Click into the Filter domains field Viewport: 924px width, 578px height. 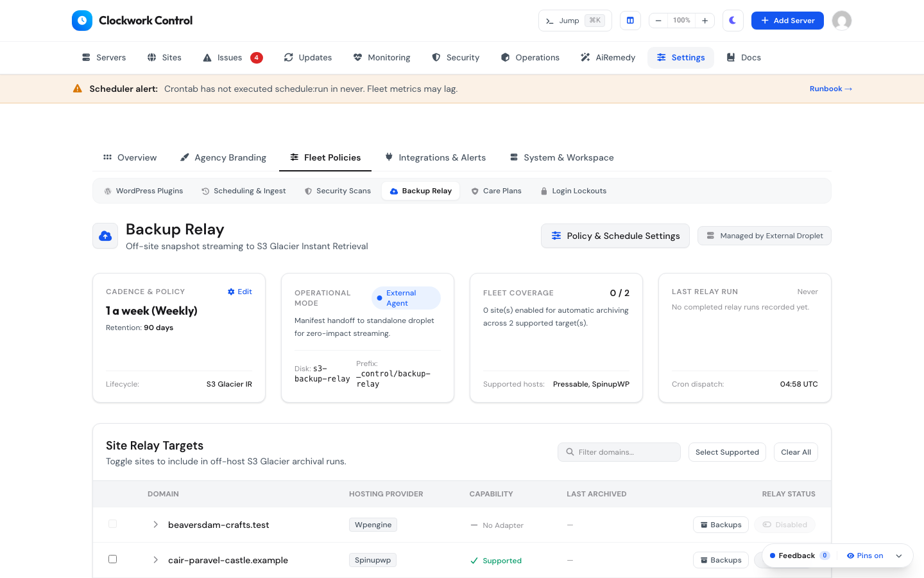pos(619,452)
